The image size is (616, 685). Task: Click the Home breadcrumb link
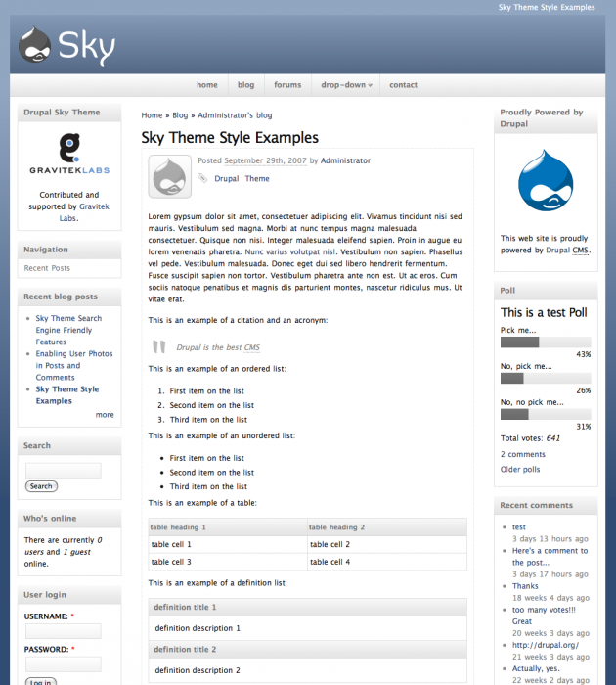152,115
